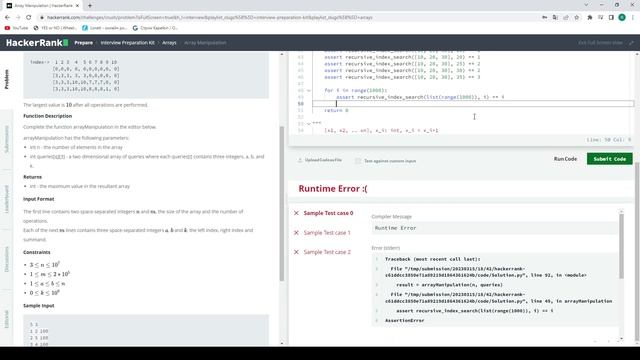Open the Chrome profile avatar

(622, 18)
